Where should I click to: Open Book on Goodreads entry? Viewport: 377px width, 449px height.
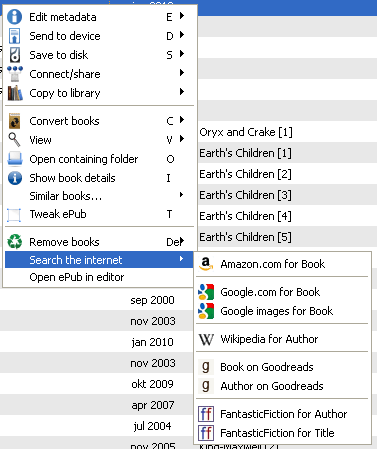click(x=282, y=367)
